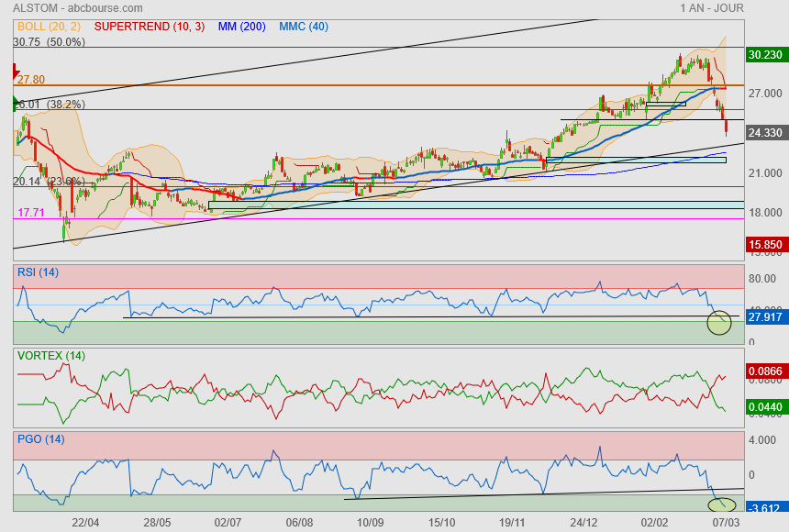Click the blue 27.917 RSI value tag
Viewport: 789px width, 532px height.
pos(765,317)
